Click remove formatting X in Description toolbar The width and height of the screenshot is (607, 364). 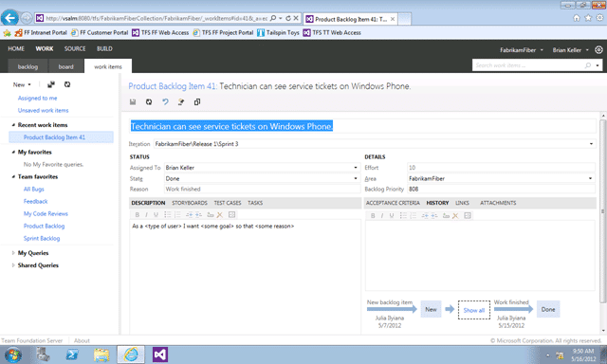(x=220, y=214)
